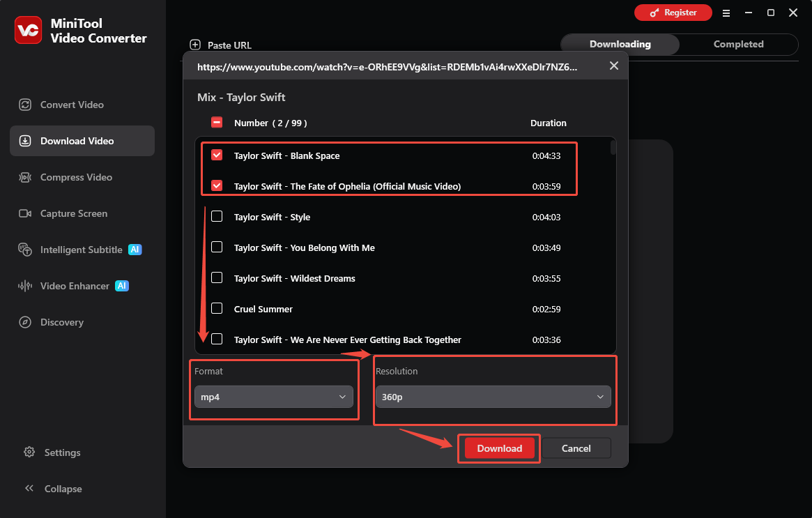
Task: Open the hamburger menu icon in title bar
Action: tap(726, 13)
